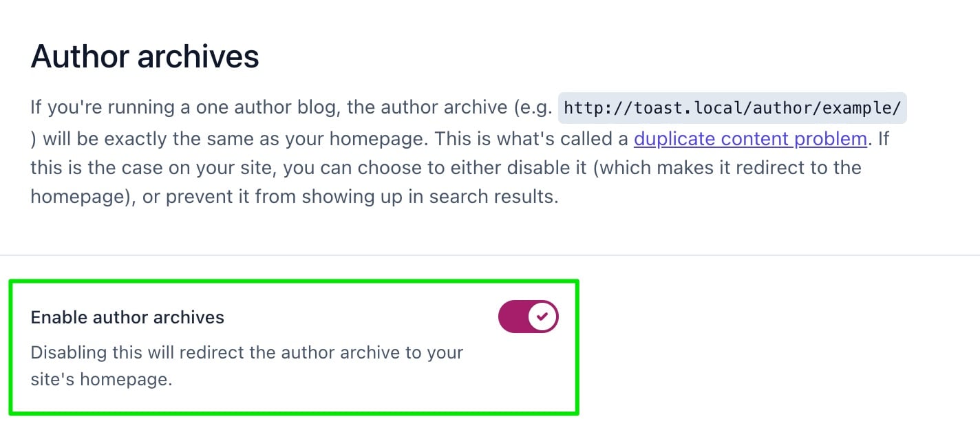Click the Author archives heading

click(145, 56)
